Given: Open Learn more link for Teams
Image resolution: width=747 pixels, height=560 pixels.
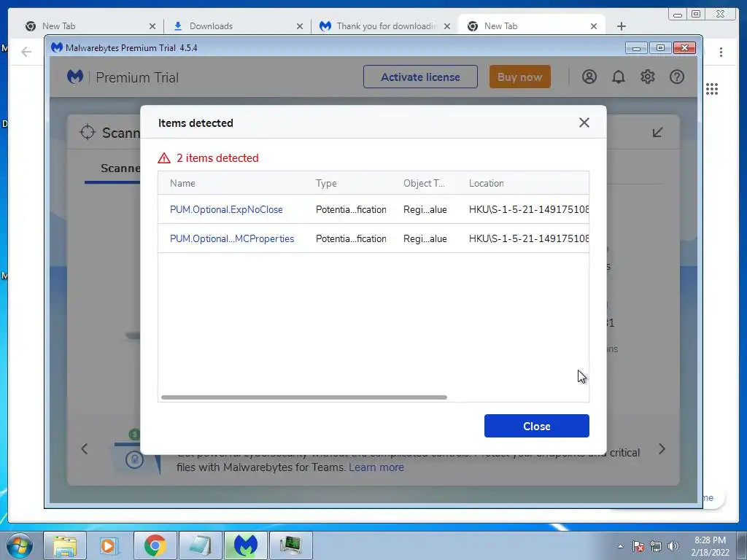Looking at the screenshot, I should point(376,467).
